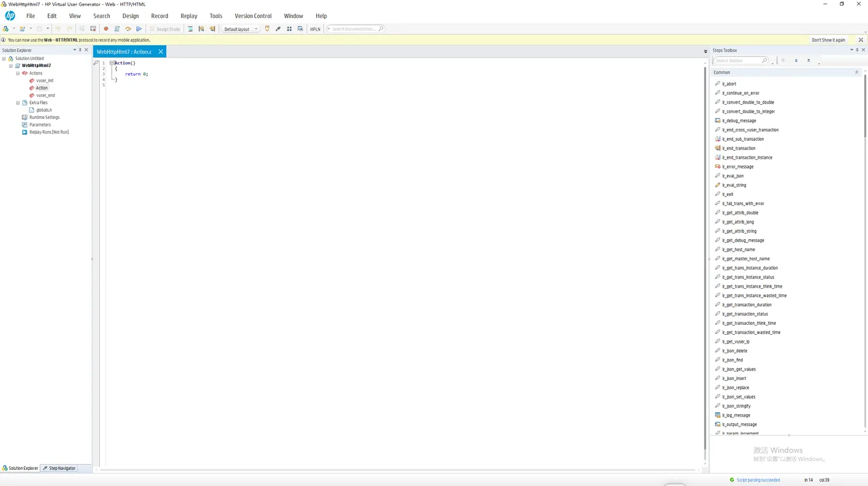Collapse the Common category in Steps Toolbox
Screen dimensions: 868x486
857,73
